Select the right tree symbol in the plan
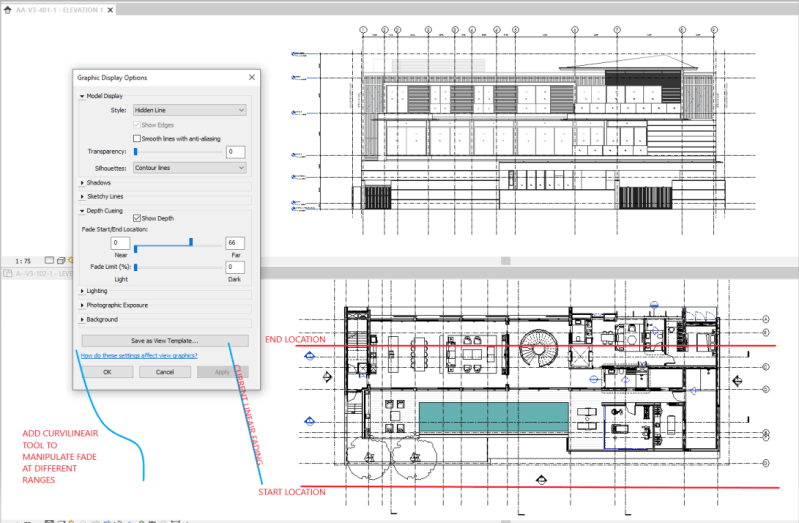Viewport: 799px width, 523px height. [414, 457]
